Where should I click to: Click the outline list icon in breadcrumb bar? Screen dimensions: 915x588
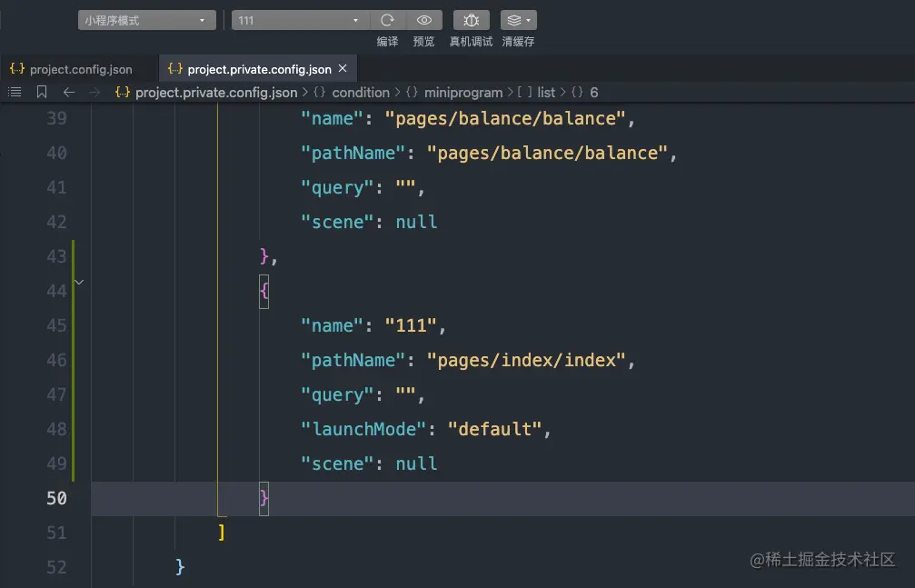[15, 92]
